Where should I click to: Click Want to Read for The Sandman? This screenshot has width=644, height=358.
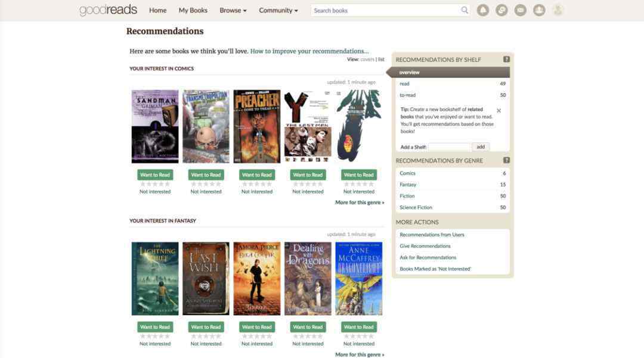tap(155, 175)
